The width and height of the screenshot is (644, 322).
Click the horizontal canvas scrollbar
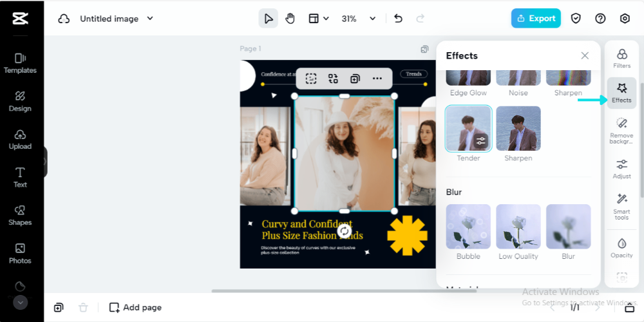click(344, 291)
